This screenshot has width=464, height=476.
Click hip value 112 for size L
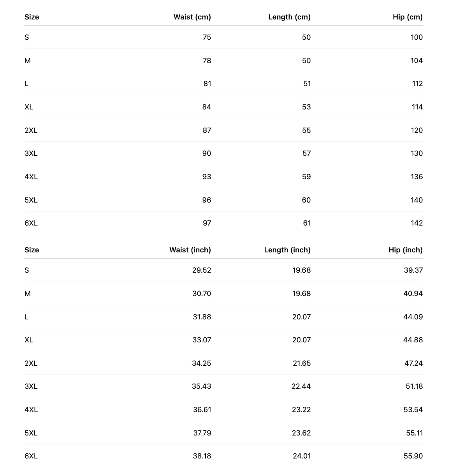(x=417, y=84)
